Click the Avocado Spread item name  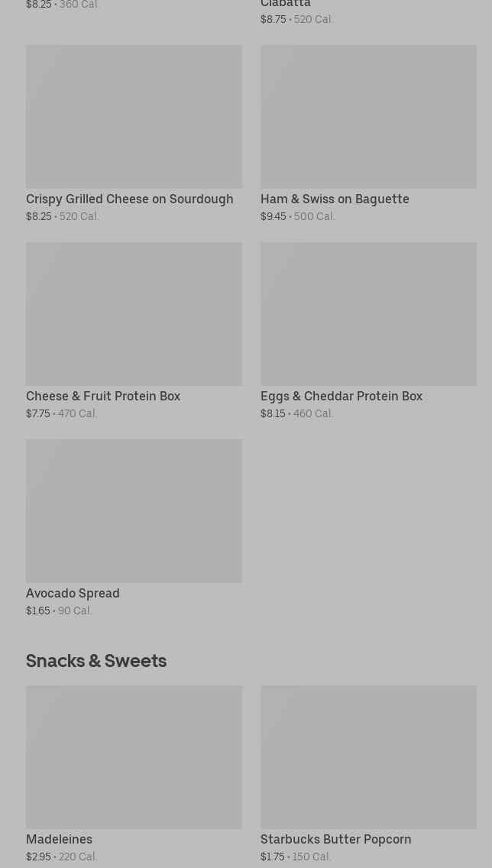tap(73, 593)
